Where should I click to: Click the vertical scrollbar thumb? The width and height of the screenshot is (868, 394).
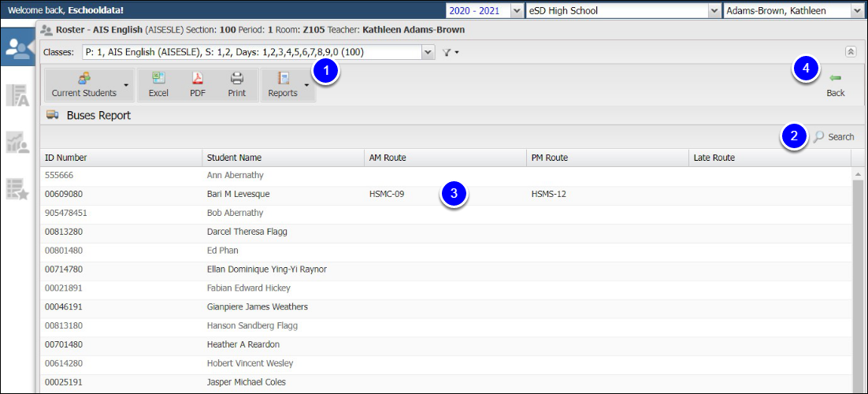tap(858, 287)
